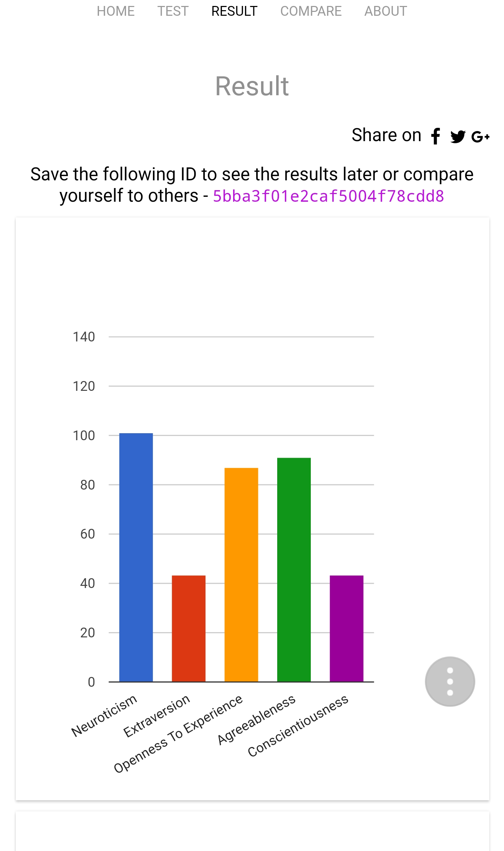Click the purple Conscientiousness bar
Viewport: 504px width, 851px height.
click(346, 629)
